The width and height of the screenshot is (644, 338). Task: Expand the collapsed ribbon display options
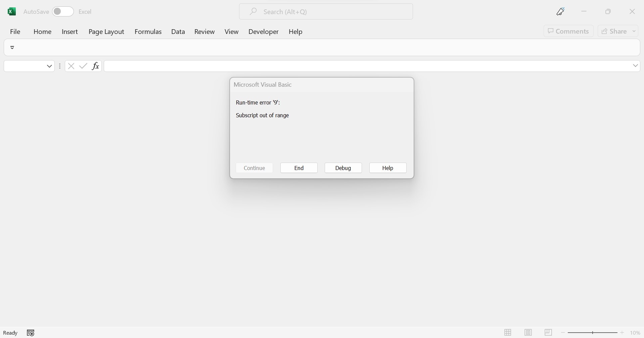(x=12, y=47)
